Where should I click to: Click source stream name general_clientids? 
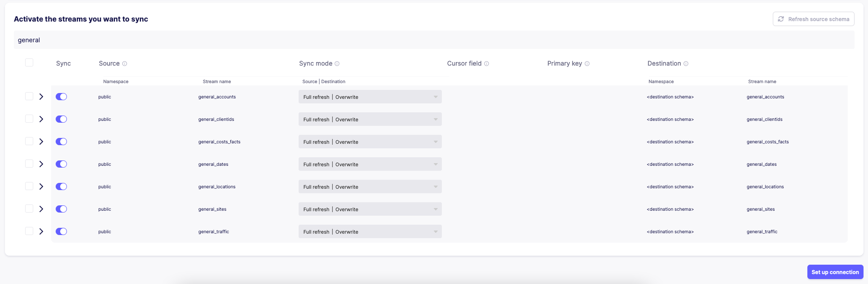pos(216,120)
